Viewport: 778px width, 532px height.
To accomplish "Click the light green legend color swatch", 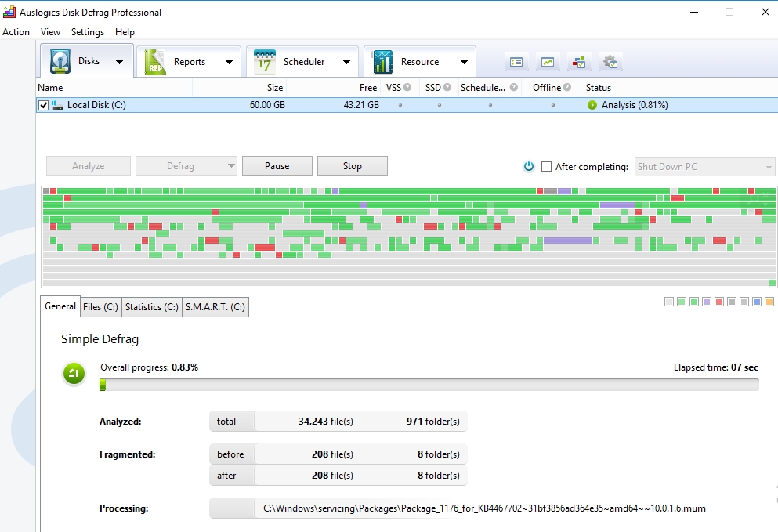I will (x=682, y=302).
